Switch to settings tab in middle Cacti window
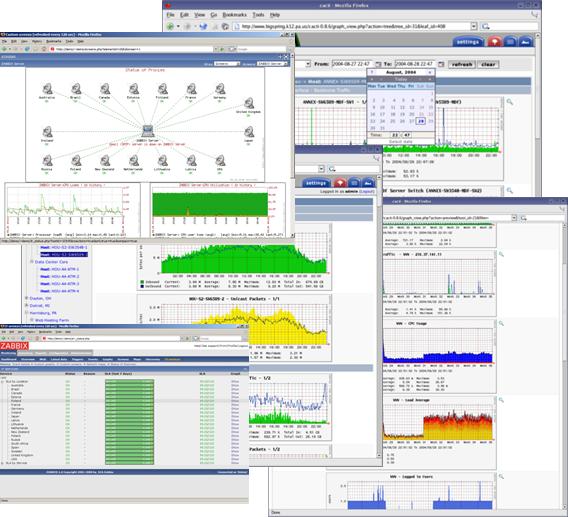568x517 pixels. (x=316, y=183)
